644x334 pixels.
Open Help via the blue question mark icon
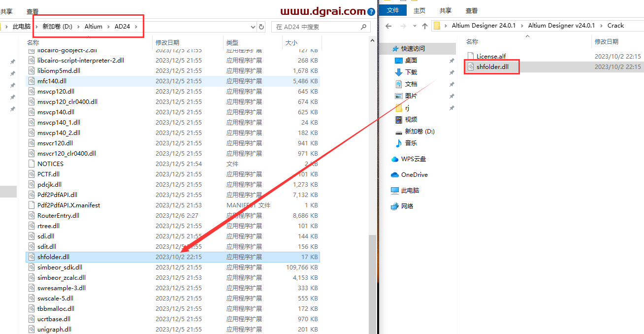pos(371,11)
